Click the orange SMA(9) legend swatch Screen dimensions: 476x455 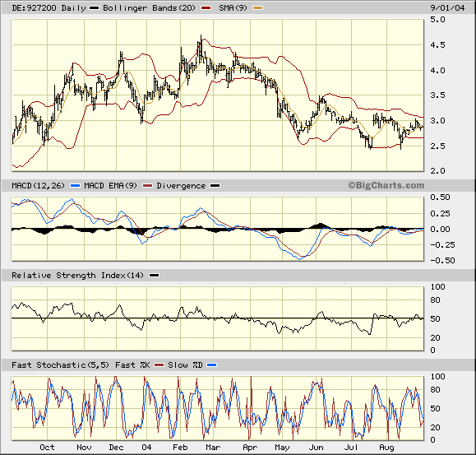coord(258,8)
